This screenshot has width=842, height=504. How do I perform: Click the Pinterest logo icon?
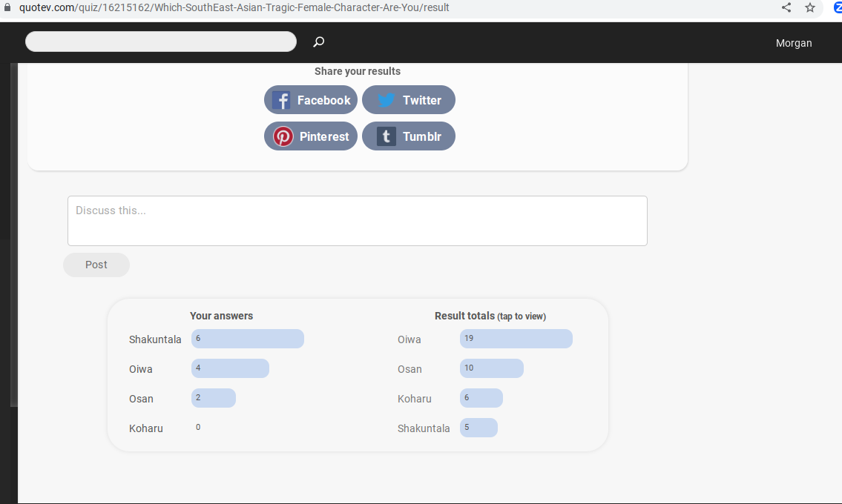[283, 136]
